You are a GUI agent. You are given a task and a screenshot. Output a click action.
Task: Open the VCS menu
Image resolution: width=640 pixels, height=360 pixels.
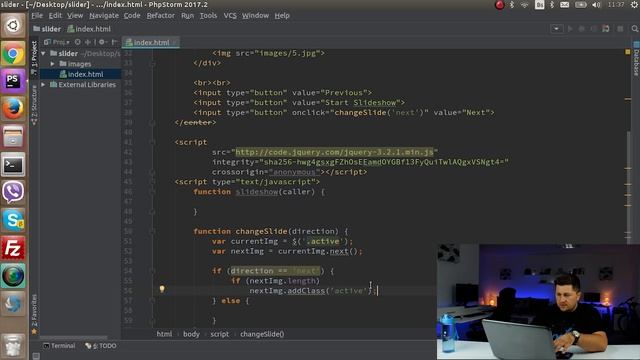(230, 16)
